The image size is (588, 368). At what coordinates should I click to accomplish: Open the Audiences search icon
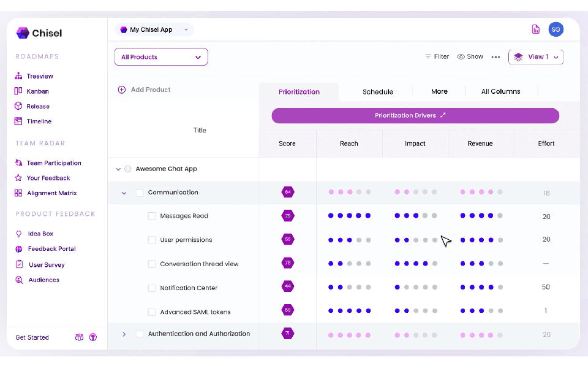pyautogui.click(x=19, y=280)
